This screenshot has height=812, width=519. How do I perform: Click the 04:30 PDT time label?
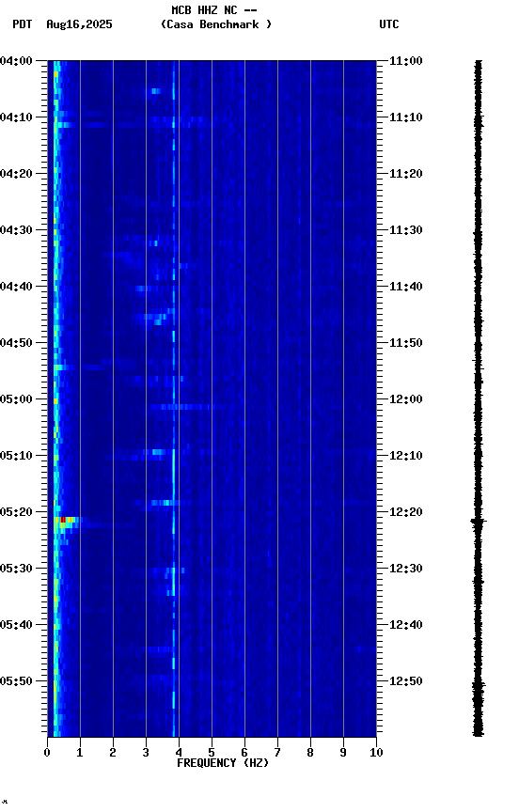coord(16,230)
